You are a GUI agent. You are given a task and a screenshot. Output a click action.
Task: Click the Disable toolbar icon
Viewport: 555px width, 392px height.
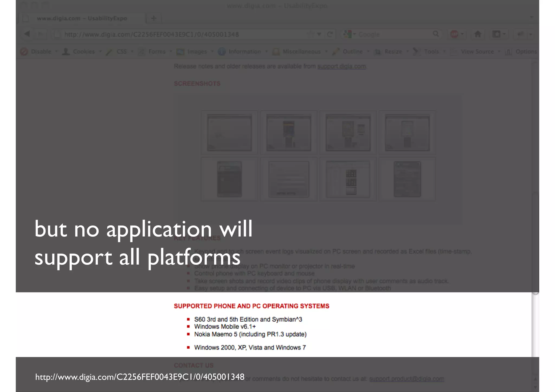[x=24, y=51]
